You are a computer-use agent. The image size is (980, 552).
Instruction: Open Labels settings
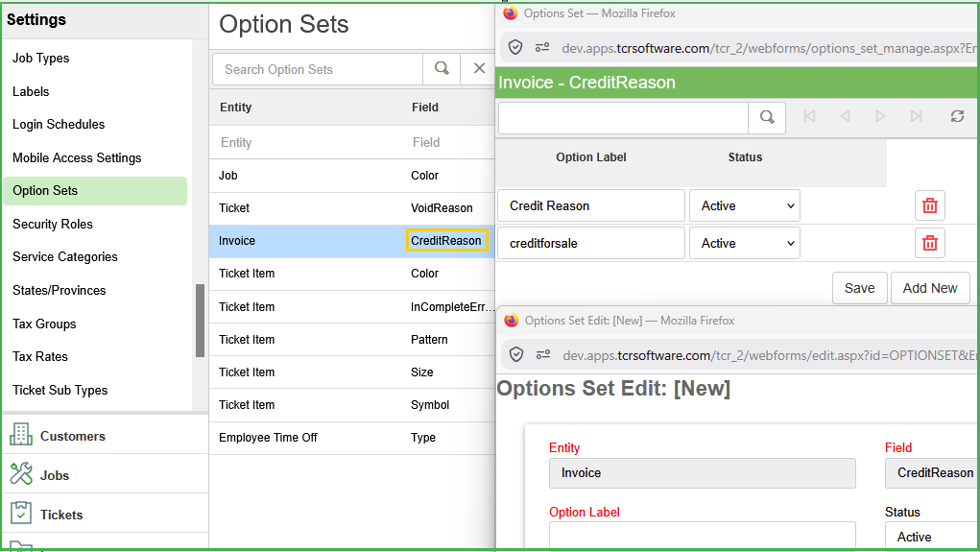[x=31, y=91]
